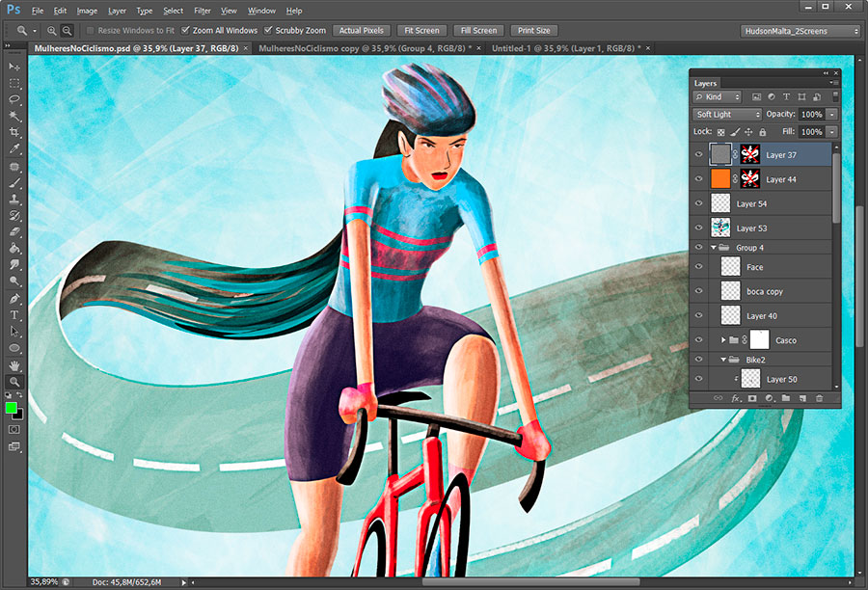Open HudsonMalta_2Screens workspace dropdown
Screen dimensions: 868x590
click(x=800, y=31)
